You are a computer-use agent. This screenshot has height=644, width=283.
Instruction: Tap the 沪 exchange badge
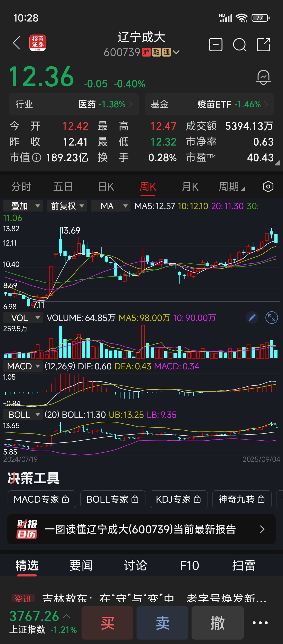(146, 52)
